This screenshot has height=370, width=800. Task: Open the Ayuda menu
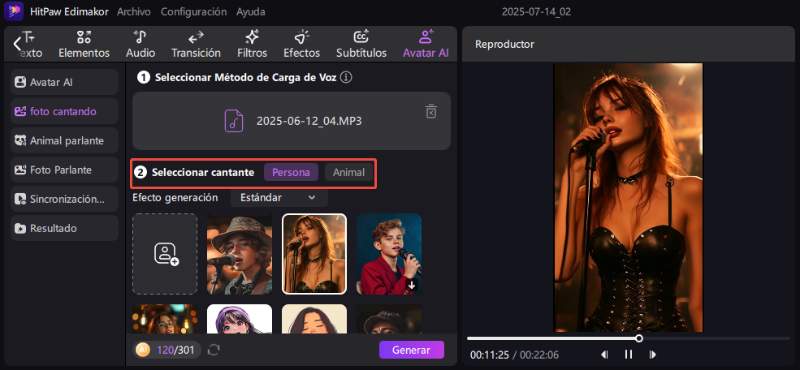[x=251, y=11]
